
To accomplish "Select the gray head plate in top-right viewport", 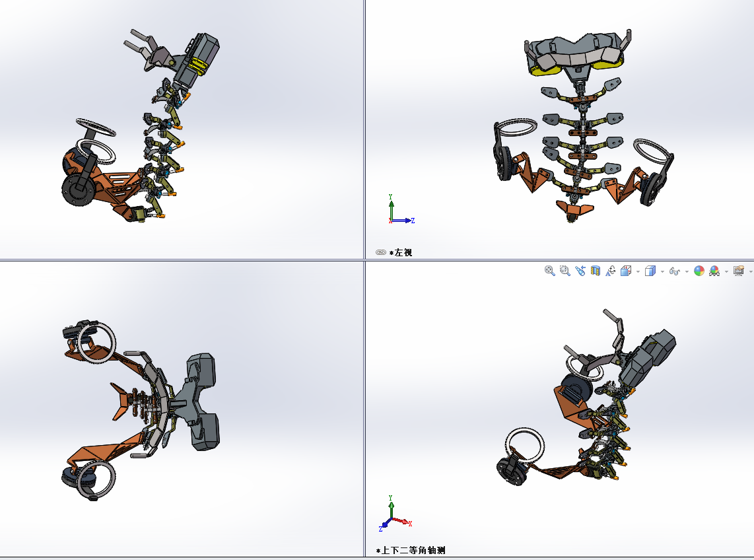I will pyautogui.click(x=574, y=52).
